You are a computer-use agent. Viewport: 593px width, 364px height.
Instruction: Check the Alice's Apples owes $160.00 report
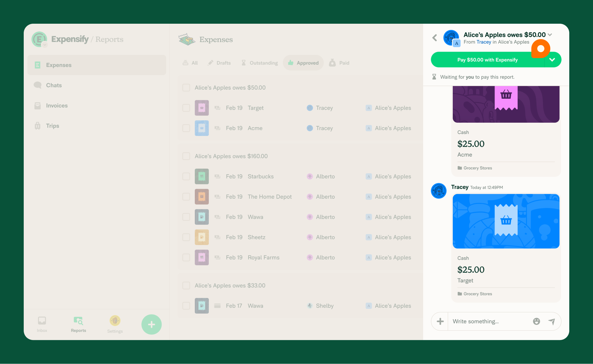[186, 156]
